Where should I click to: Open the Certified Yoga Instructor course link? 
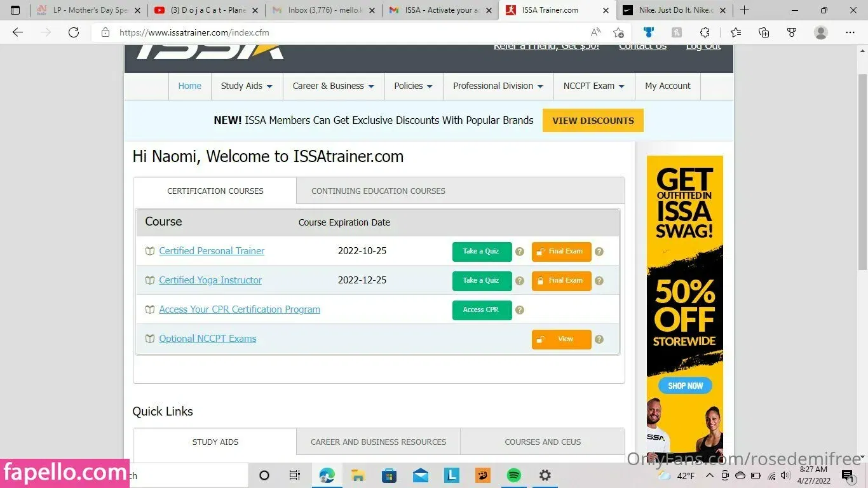click(x=210, y=280)
